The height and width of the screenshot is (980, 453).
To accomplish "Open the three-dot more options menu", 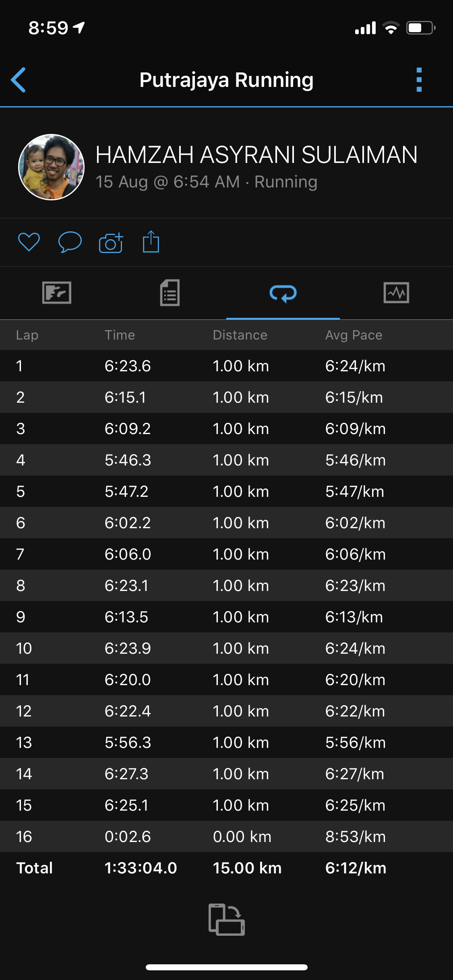I will pos(419,80).
